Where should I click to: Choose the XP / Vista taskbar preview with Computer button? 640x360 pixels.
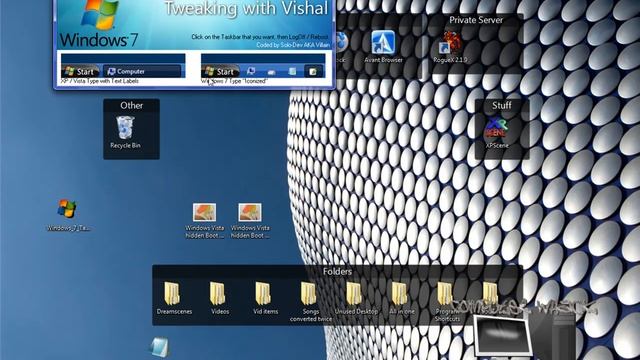click(x=123, y=65)
